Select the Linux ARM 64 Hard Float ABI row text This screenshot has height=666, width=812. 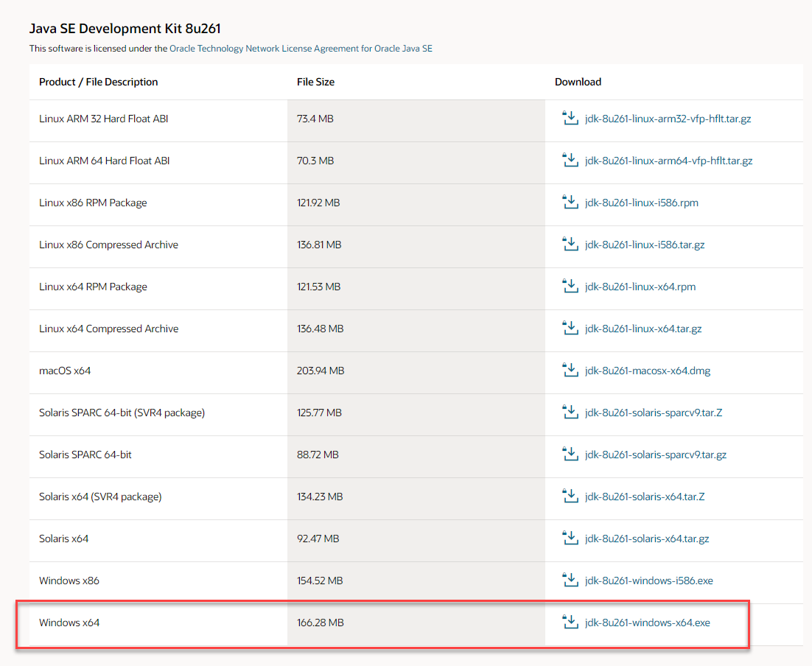104,161
